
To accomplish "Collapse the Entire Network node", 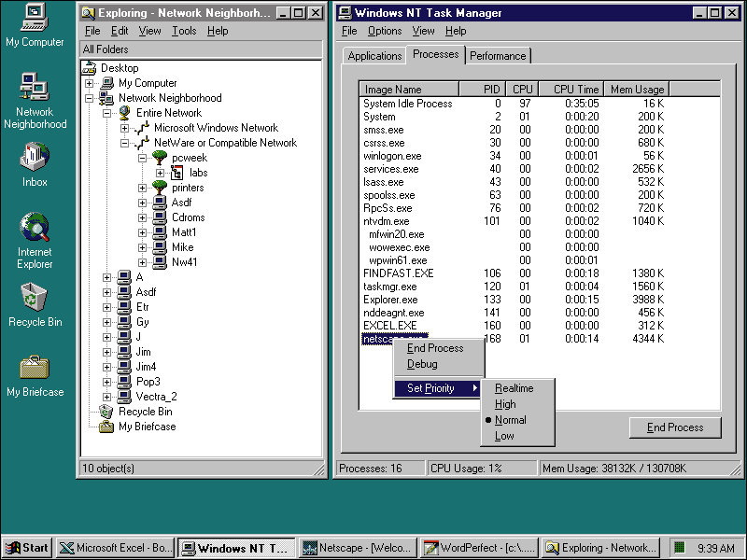I will [106, 113].
